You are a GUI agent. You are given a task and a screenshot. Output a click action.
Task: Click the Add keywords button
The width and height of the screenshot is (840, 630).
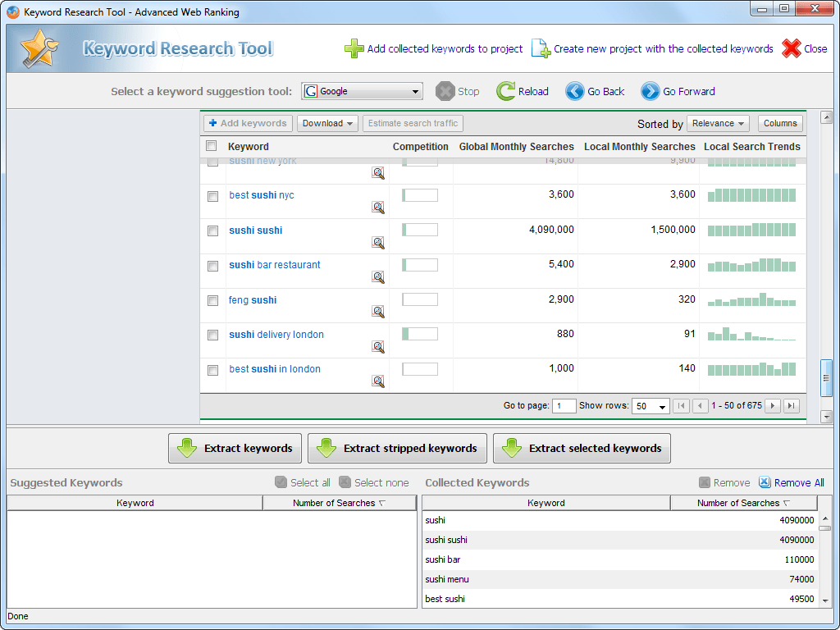(x=248, y=123)
